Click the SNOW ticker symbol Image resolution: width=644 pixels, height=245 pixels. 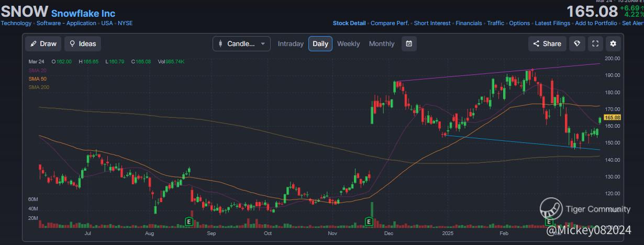pos(24,12)
